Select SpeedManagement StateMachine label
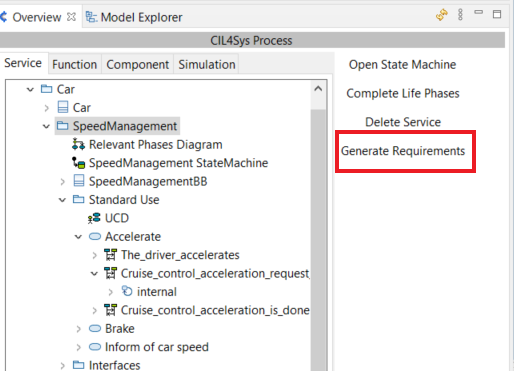The height and width of the screenshot is (371, 514). click(178, 163)
